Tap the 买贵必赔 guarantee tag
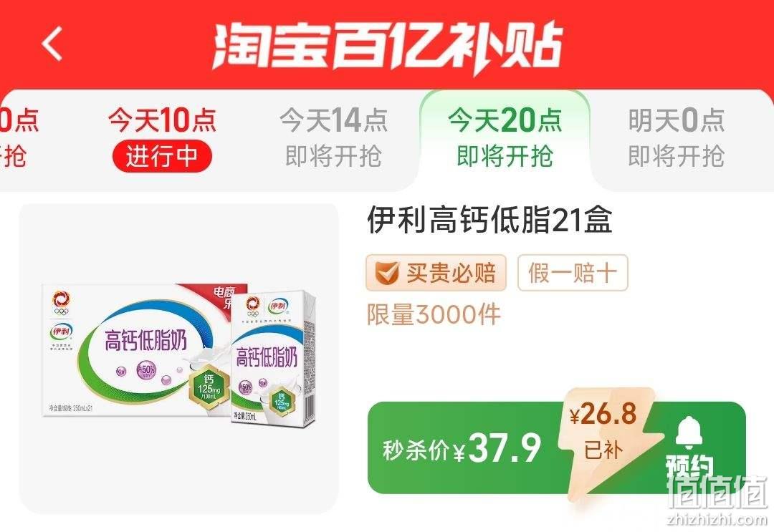The image size is (774, 532). coord(436,273)
